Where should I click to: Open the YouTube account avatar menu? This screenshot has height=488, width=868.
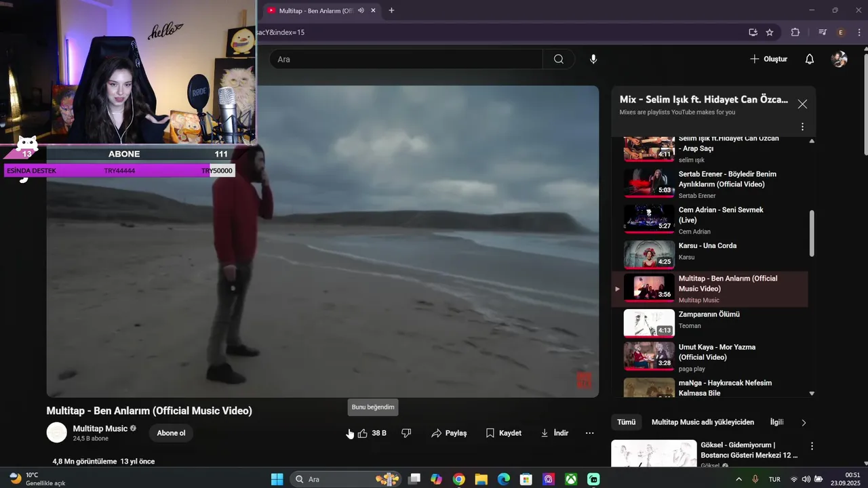(840, 59)
